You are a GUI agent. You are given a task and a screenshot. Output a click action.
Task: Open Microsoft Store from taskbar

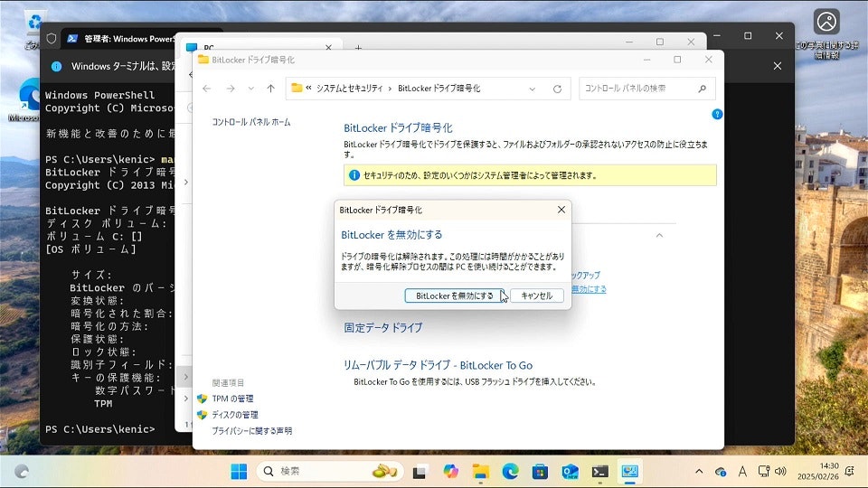[540, 472]
